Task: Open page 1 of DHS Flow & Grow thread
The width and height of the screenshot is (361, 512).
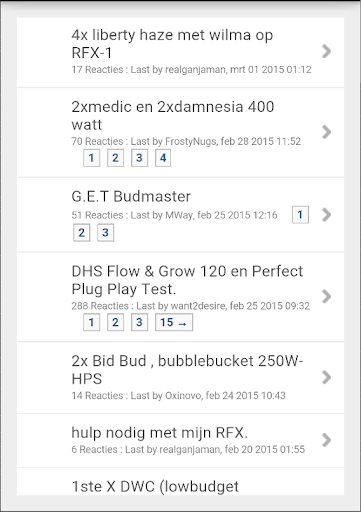Action: pos(91,322)
